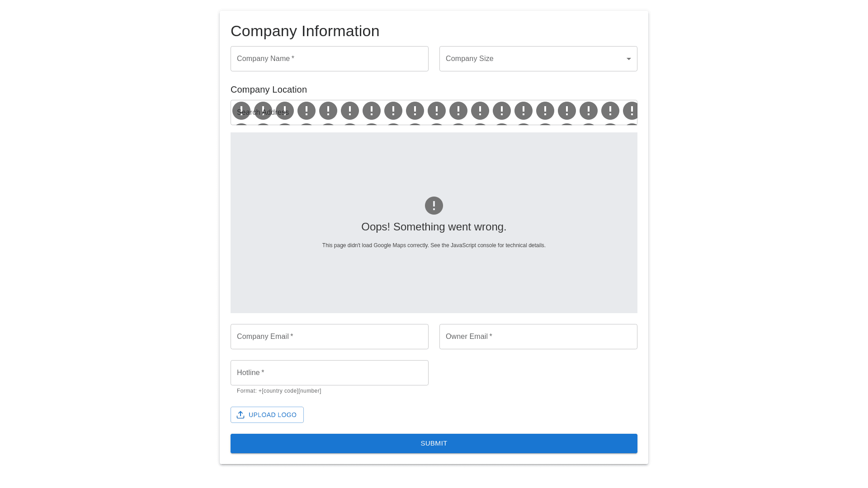Click the Company Size dropdown arrow
This screenshot has height=488, width=868.
pos(628,59)
